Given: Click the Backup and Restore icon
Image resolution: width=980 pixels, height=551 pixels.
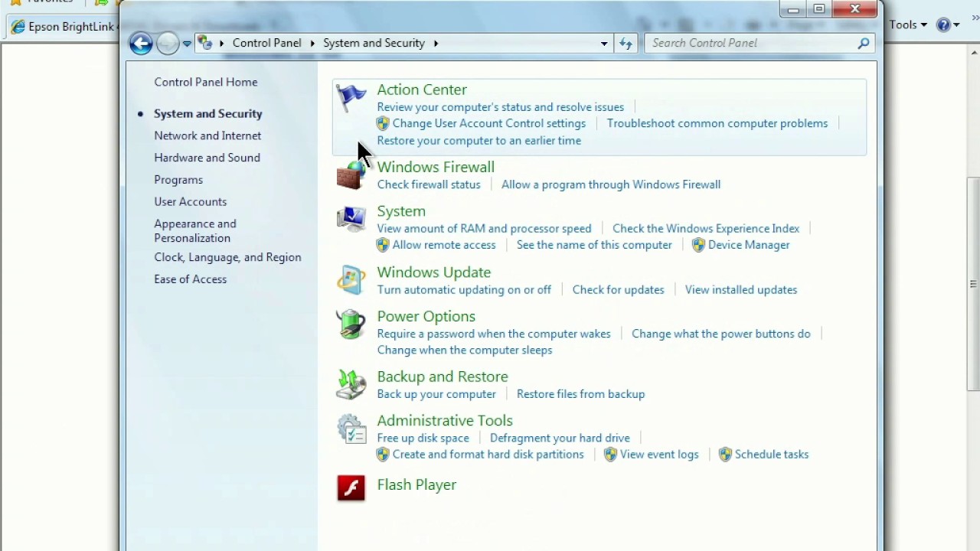Looking at the screenshot, I should [x=351, y=384].
